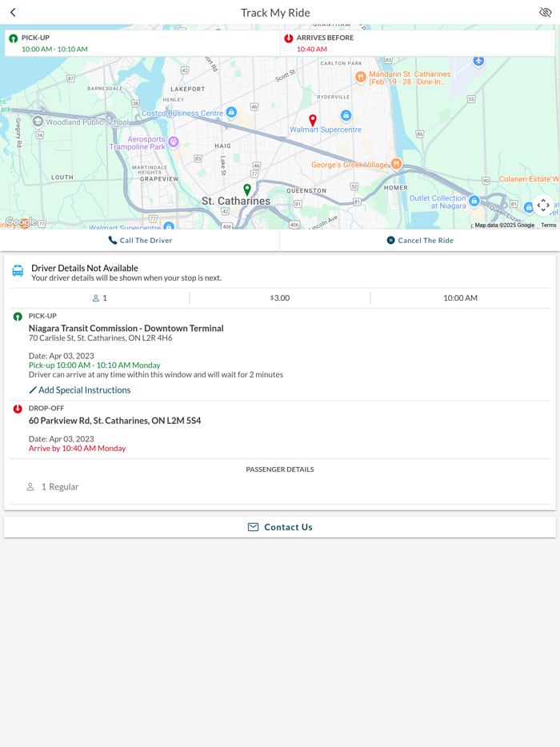Viewport: 560px width, 747px height.
Task: Click the X icon beside Cancel The Ride
Action: [391, 241]
